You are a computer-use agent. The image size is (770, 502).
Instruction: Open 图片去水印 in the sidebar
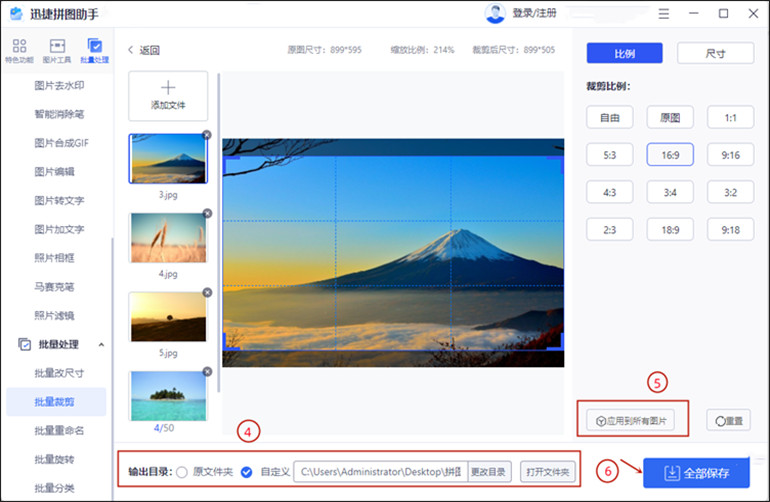59,85
